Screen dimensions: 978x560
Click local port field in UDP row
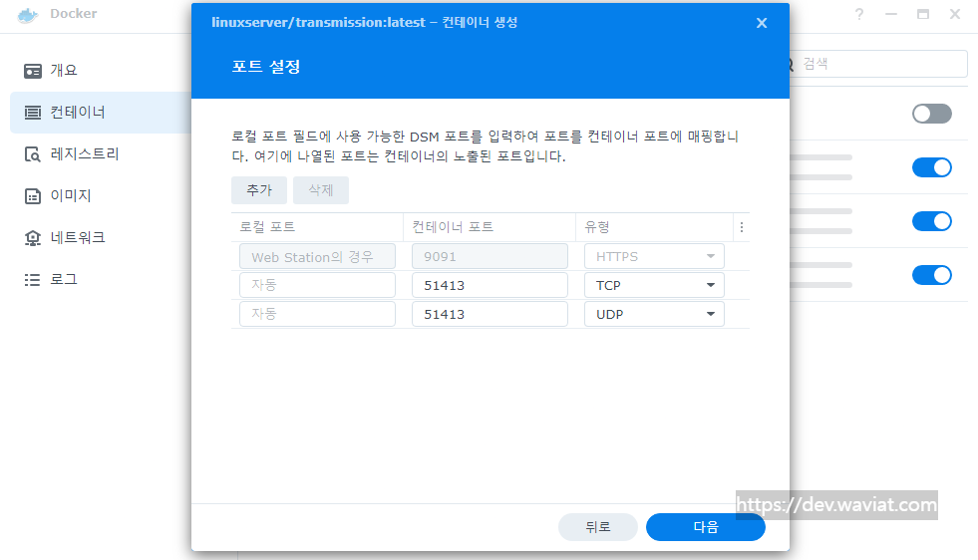pyautogui.click(x=317, y=314)
